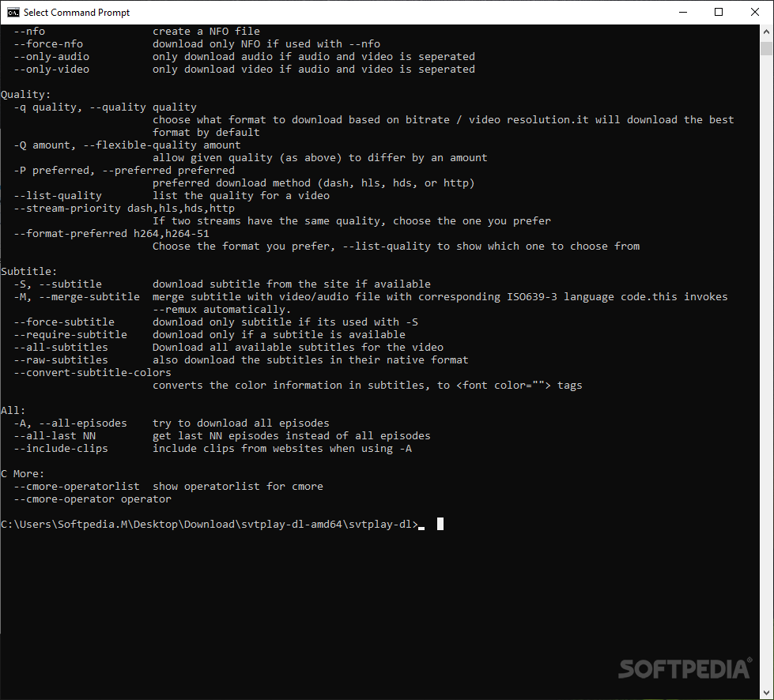Viewport: 774px width, 700px height.
Task: Click 'download only subtitle if its used with -S'
Action: [x=285, y=322]
